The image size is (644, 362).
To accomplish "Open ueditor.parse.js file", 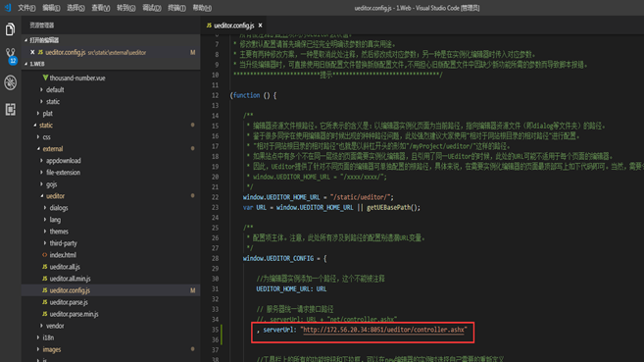I will point(69,302).
